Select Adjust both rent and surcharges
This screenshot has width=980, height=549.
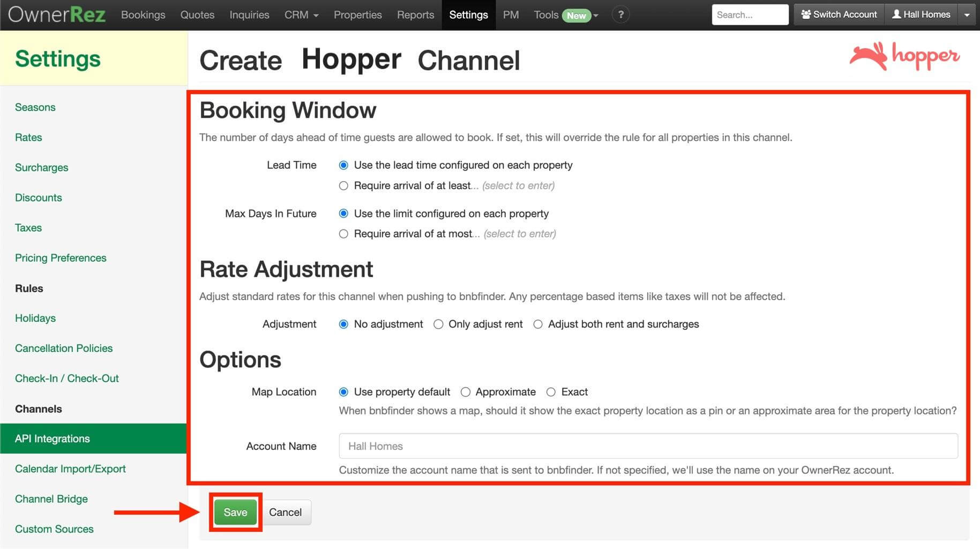[x=538, y=324]
